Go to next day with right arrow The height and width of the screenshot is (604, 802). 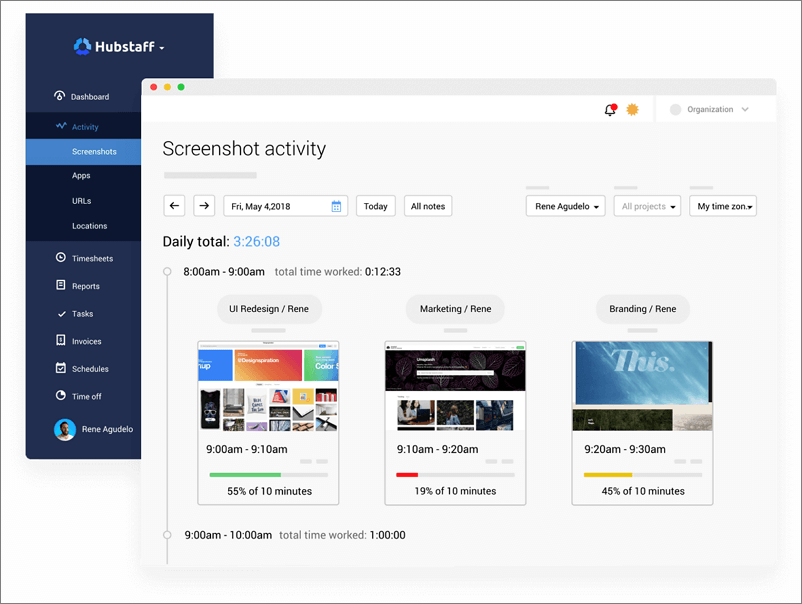pyautogui.click(x=204, y=206)
